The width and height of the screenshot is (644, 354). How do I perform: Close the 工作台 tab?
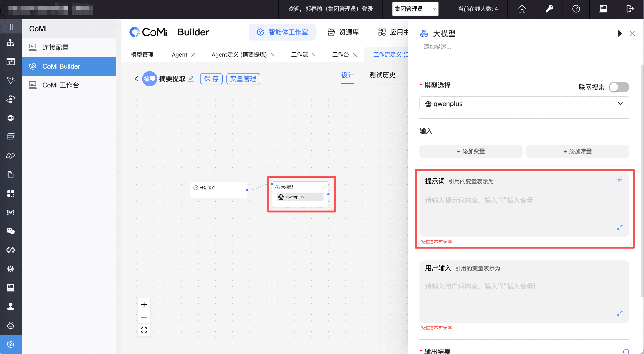tap(355, 55)
